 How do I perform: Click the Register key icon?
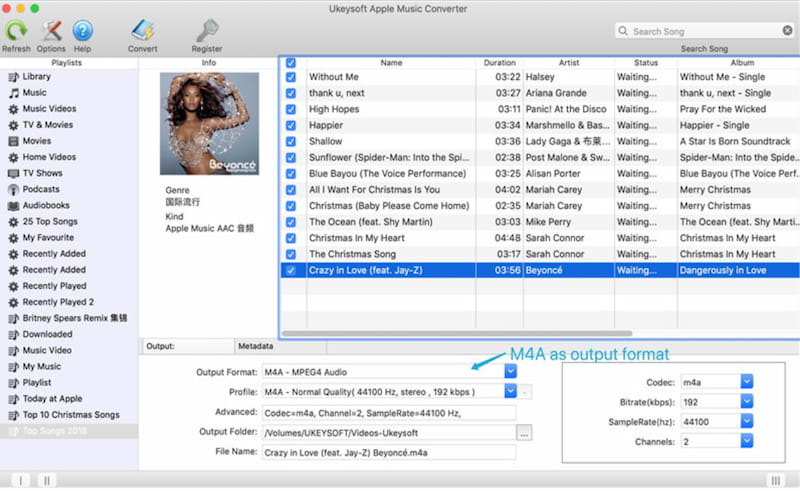[x=207, y=31]
